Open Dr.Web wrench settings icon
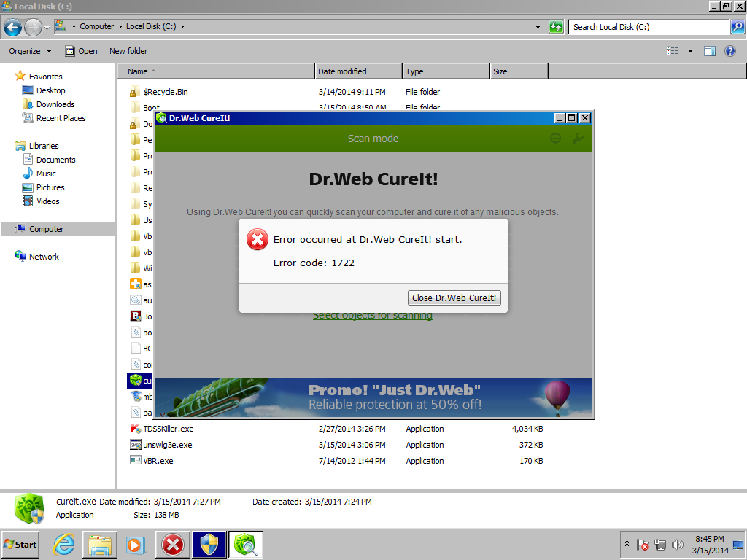 pos(577,139)
